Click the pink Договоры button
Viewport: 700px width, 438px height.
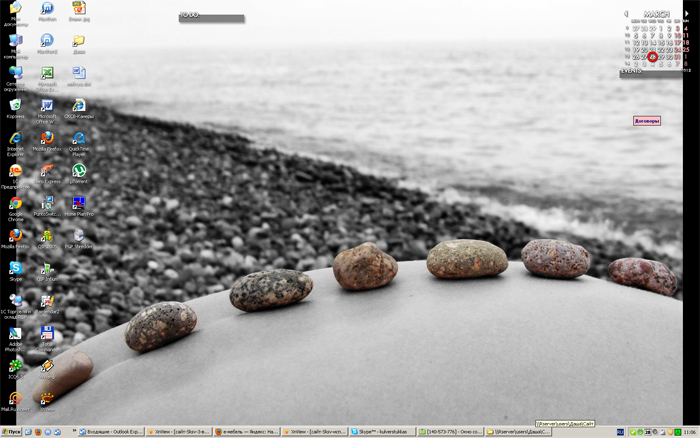646,121
